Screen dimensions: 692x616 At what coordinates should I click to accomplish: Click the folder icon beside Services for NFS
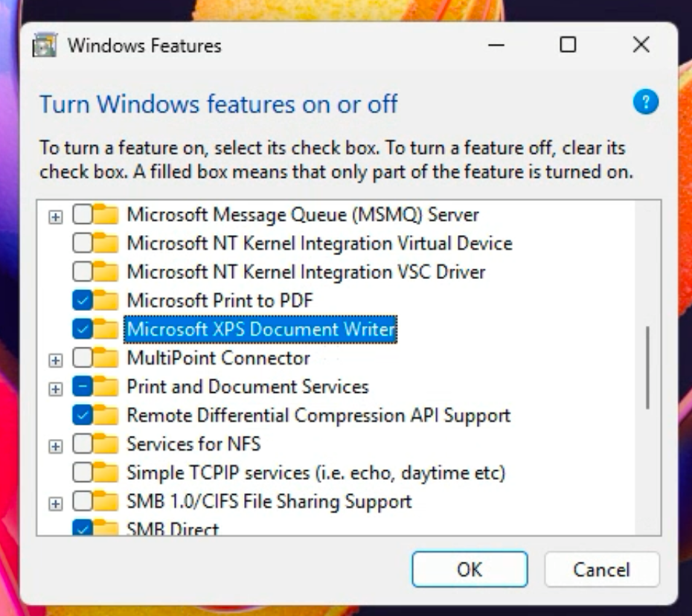pyautogui.click(x=107, y=445)
